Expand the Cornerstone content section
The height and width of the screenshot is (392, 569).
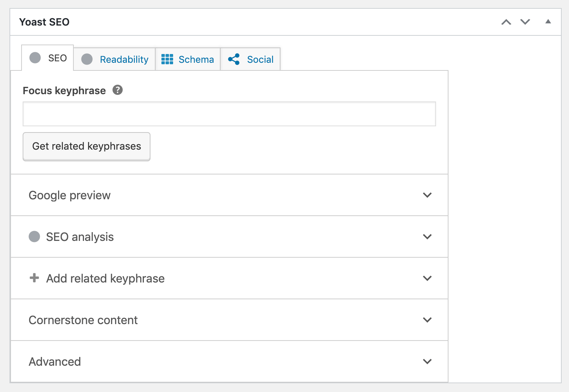[229, 320]
